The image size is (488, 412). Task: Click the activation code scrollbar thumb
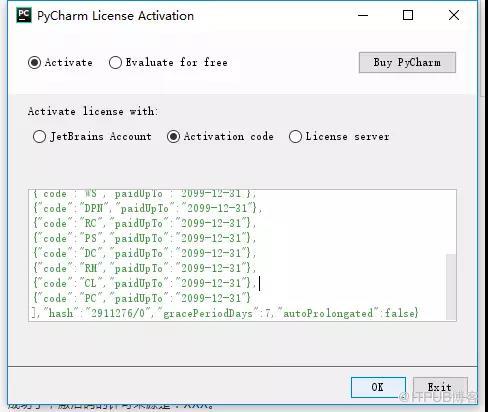point(451,287)
